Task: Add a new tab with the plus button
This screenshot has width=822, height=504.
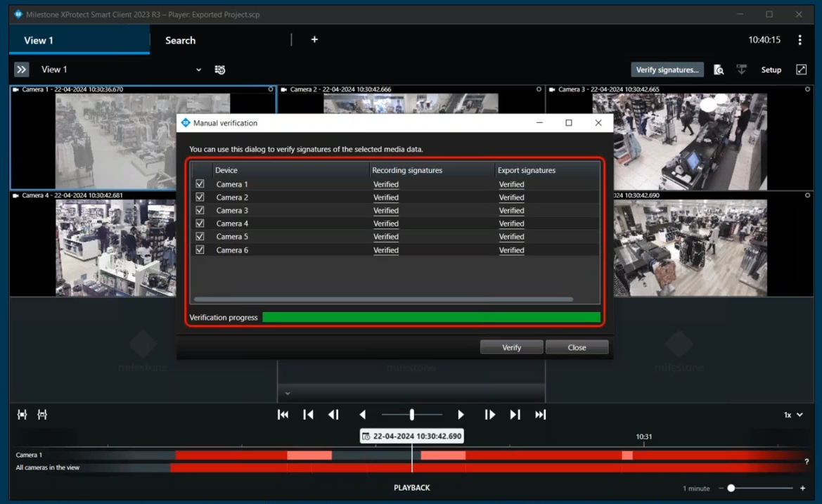Action: click(314, 40)
